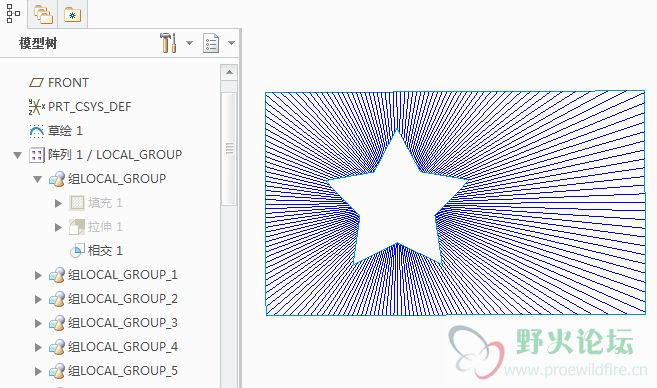
Task: Open model tree settings hammer icon
Action: 168,43
